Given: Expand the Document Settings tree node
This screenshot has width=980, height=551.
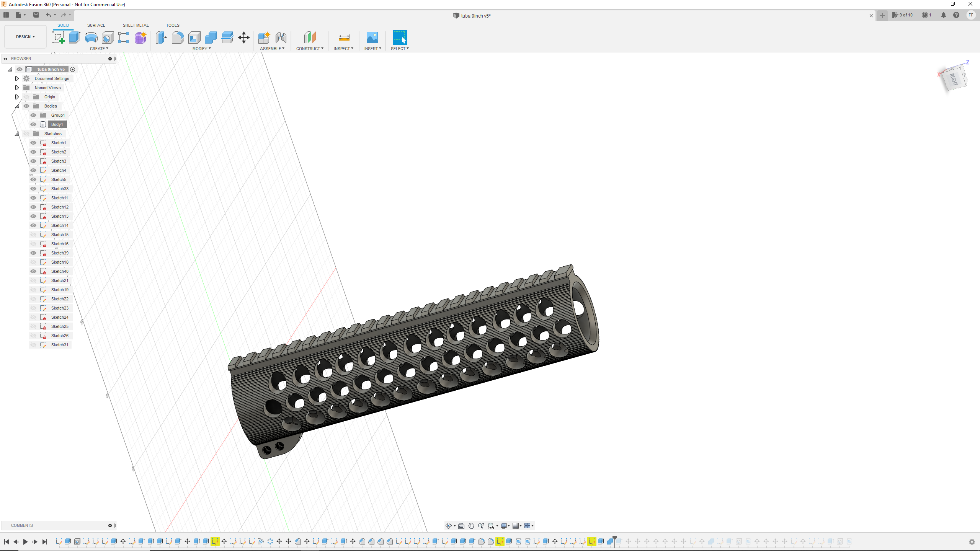Looking at the screenshot, I should tap(17, 78).
